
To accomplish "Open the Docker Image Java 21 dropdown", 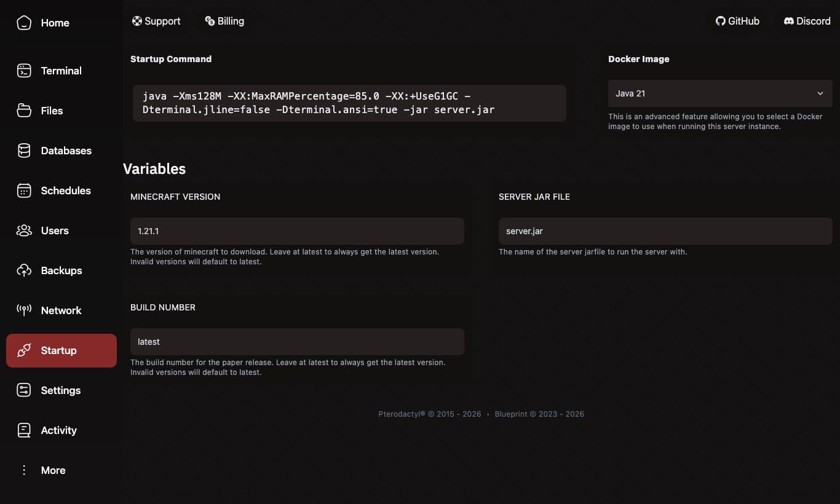I will click(720, 93).
